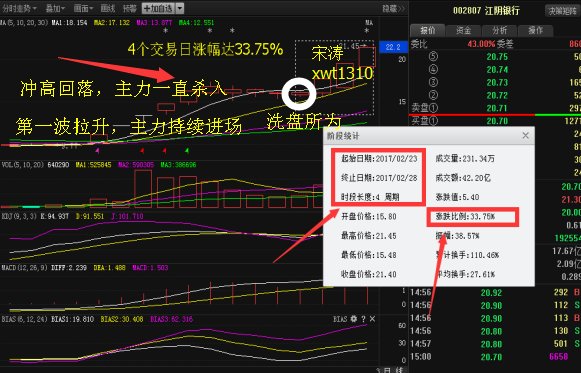Viewport: 581px width, 373px height.
Task: Click the 委比 43.00% value
Action: click(x=481, y=44)
